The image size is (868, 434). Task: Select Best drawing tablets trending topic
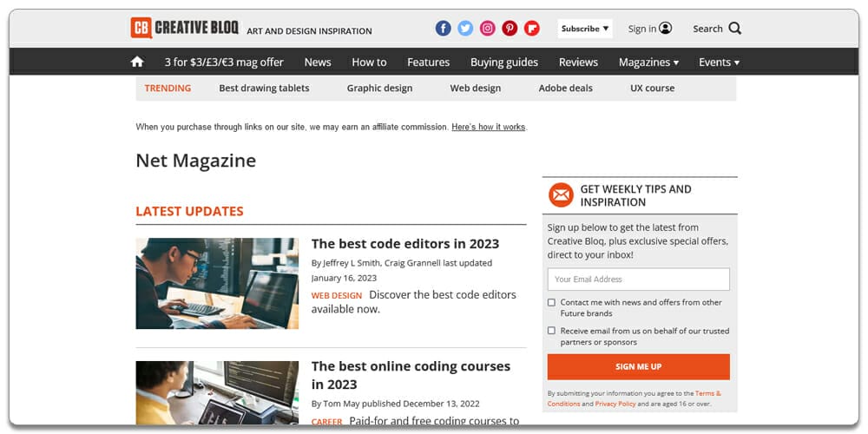(x=264, y=88)
